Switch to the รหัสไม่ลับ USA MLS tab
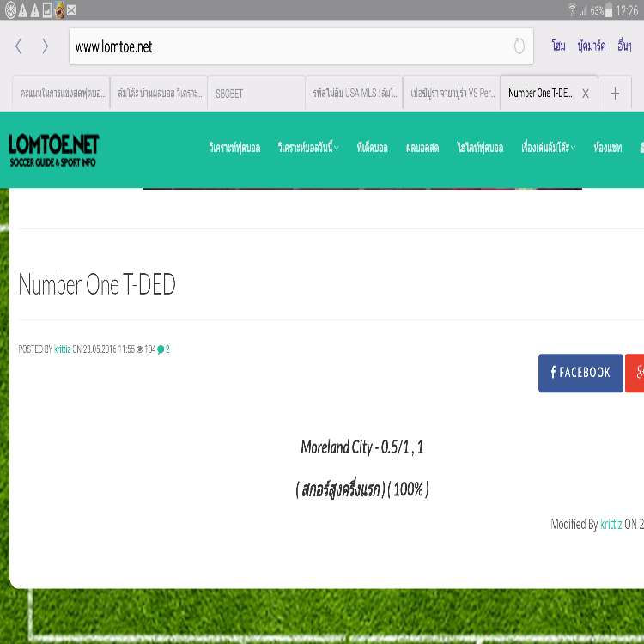 [354, 94]
